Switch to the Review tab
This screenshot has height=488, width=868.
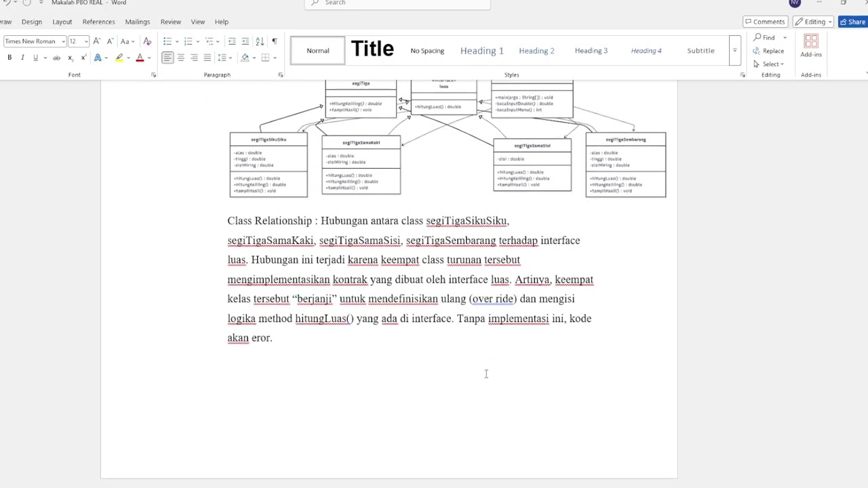point(171,22)
